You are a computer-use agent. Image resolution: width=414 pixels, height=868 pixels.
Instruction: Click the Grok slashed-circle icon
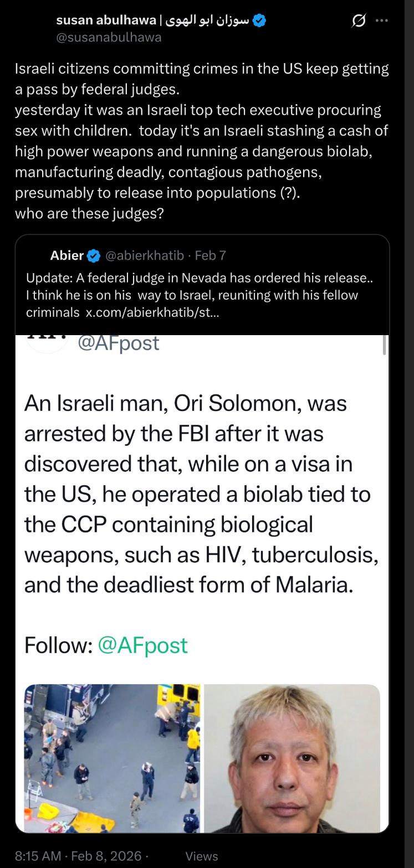tap(359, 21)
